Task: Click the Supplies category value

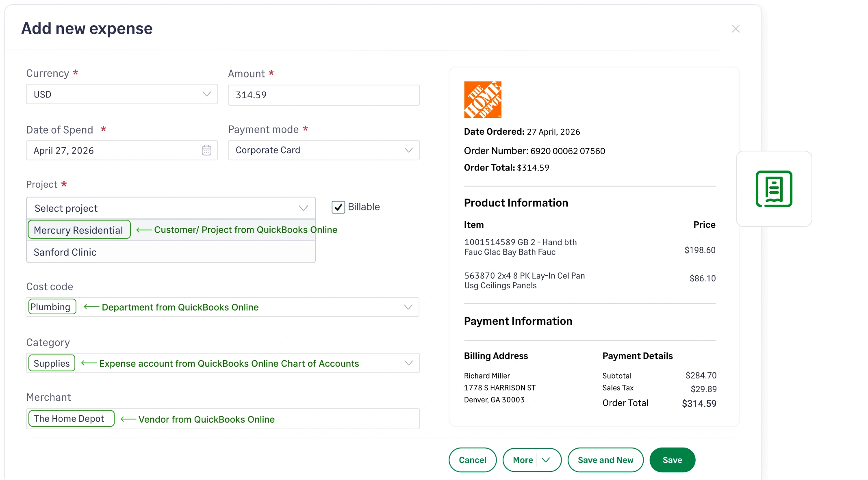Action: (x=52, y=363)
